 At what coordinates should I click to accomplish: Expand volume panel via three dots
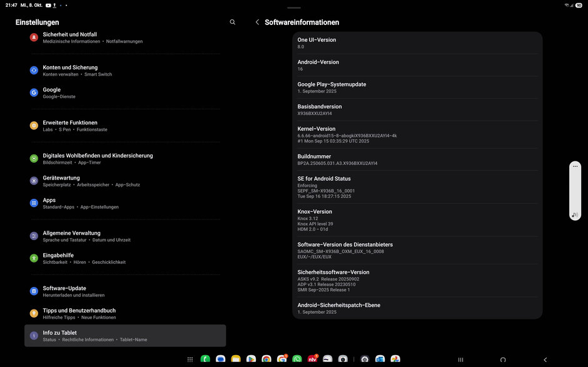click(x=575, y=166)
